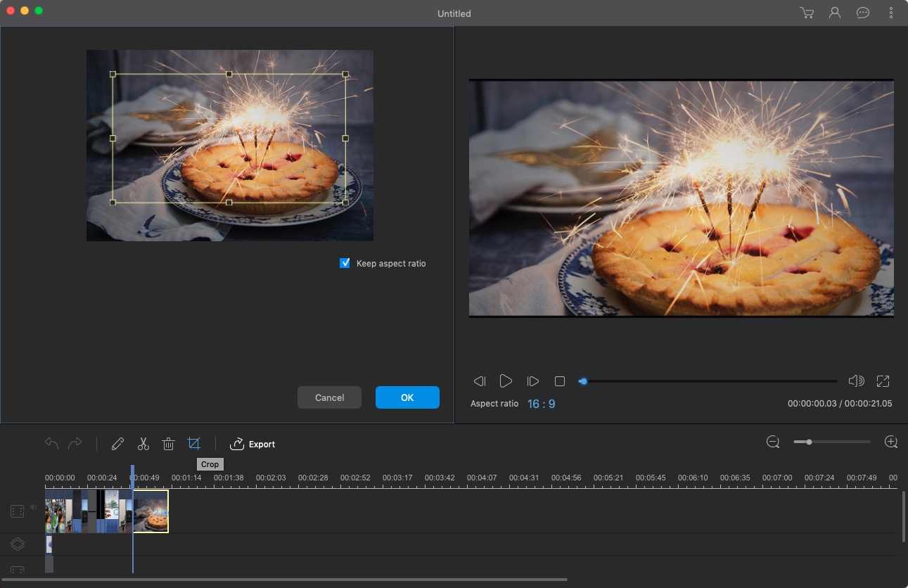Screen dimensions: 908x588
Task: Select the Crop tool icon
Action: pyautogui.click(x=194, y=443)
